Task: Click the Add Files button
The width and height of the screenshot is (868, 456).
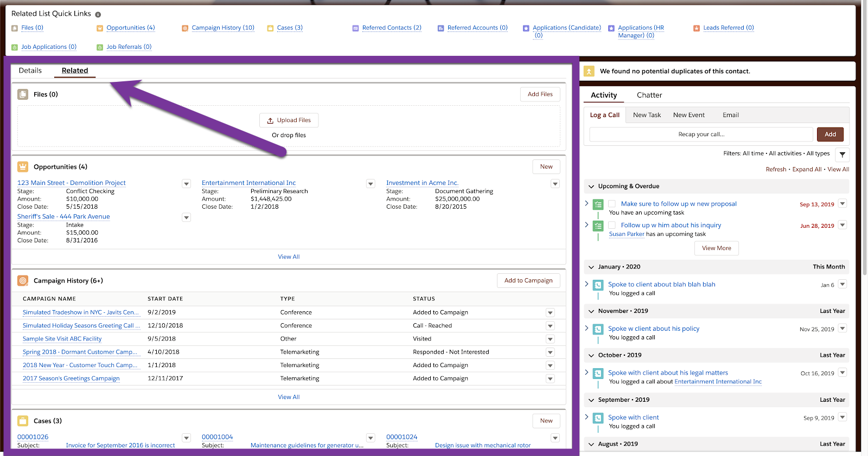Action: coord(540,94)
